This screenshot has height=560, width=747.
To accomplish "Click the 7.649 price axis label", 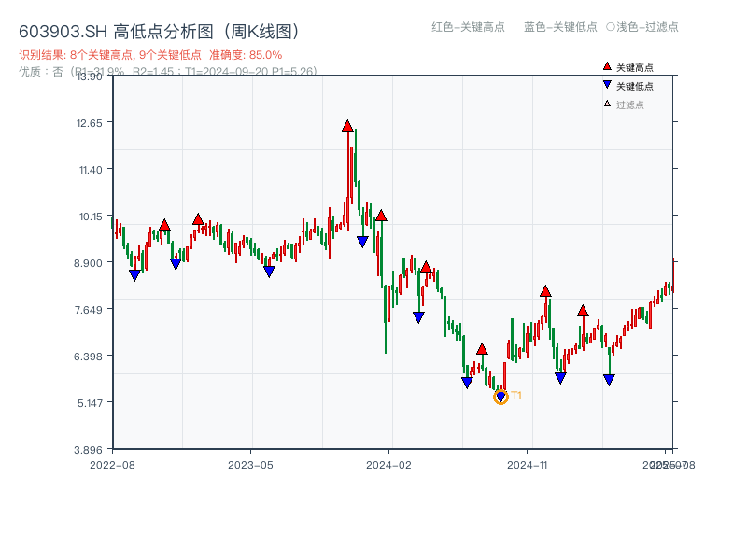I will [88, 310].
